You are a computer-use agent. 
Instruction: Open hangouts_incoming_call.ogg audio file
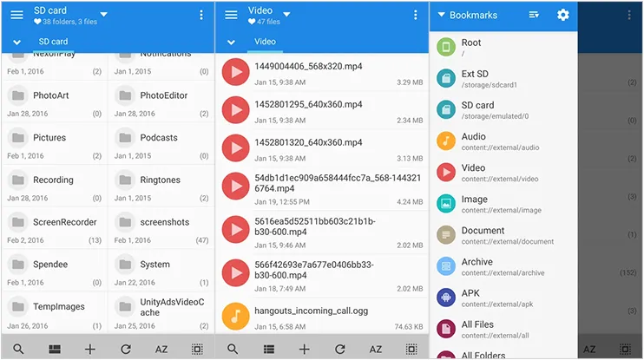pyautogui.click(x=322, y=317)
